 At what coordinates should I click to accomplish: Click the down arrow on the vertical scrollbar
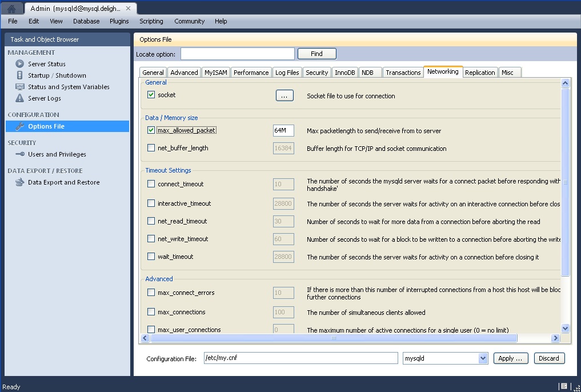(x=566, y=329)
